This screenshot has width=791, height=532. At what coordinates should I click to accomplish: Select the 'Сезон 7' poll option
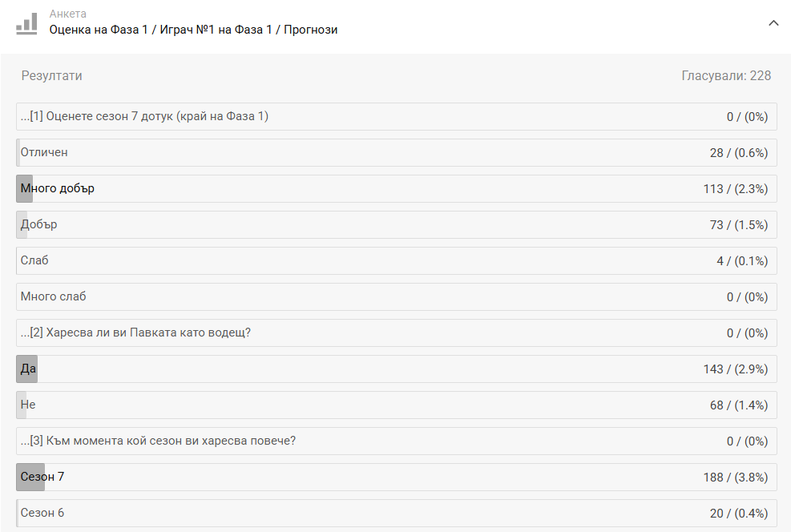(x=396, y=477)
